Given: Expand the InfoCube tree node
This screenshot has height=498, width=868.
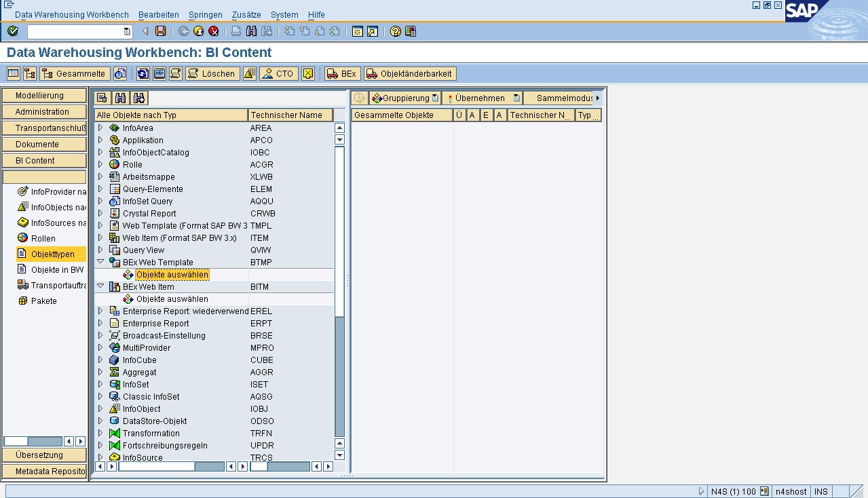Looking at the screenshot, I should pos(100,360).
